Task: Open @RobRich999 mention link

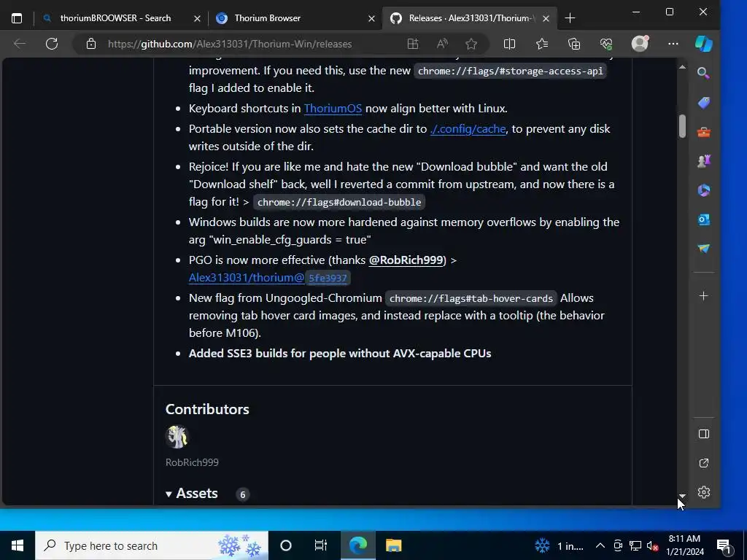Action: (406, 260)
